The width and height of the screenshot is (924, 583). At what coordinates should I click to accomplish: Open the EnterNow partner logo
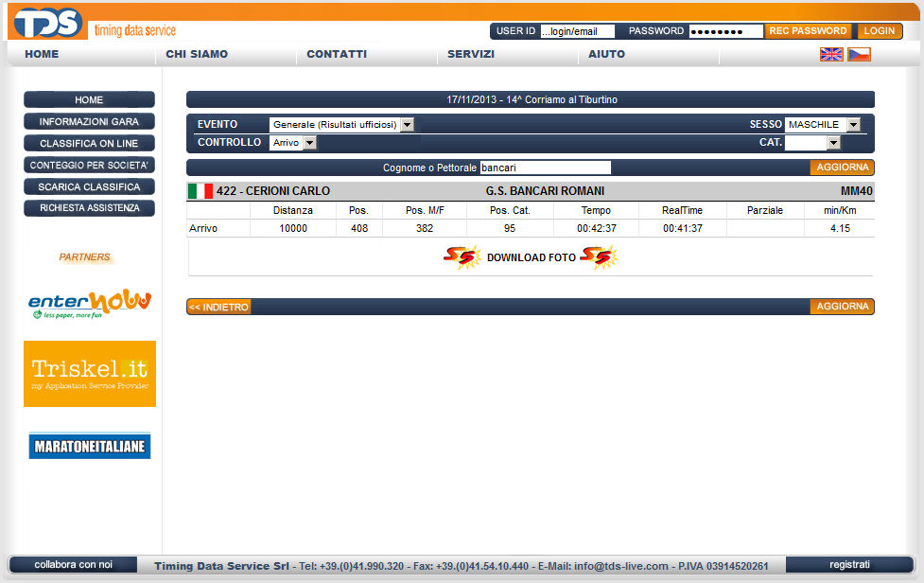(x=90, y=304)
